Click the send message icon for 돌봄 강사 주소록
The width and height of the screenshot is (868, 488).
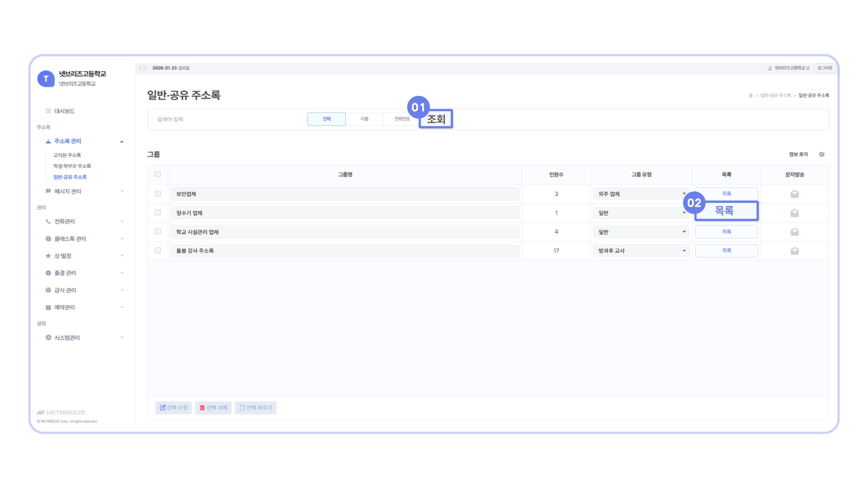(794, 251)
